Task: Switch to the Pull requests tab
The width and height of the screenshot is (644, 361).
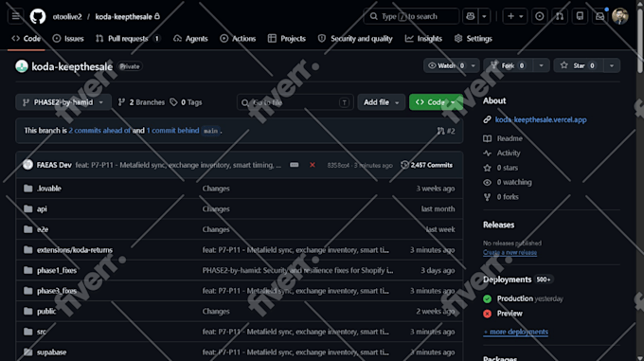Action: (x=128, y=39)
